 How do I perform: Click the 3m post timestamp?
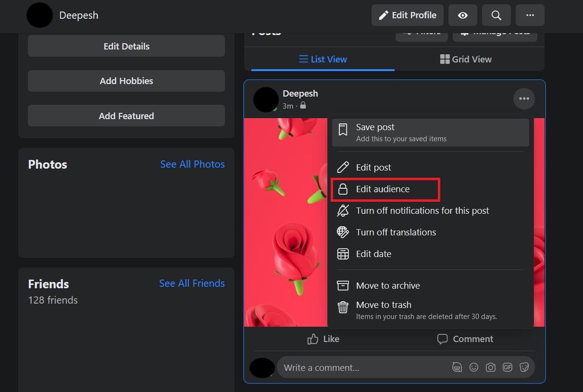click(x=288, y=106)
